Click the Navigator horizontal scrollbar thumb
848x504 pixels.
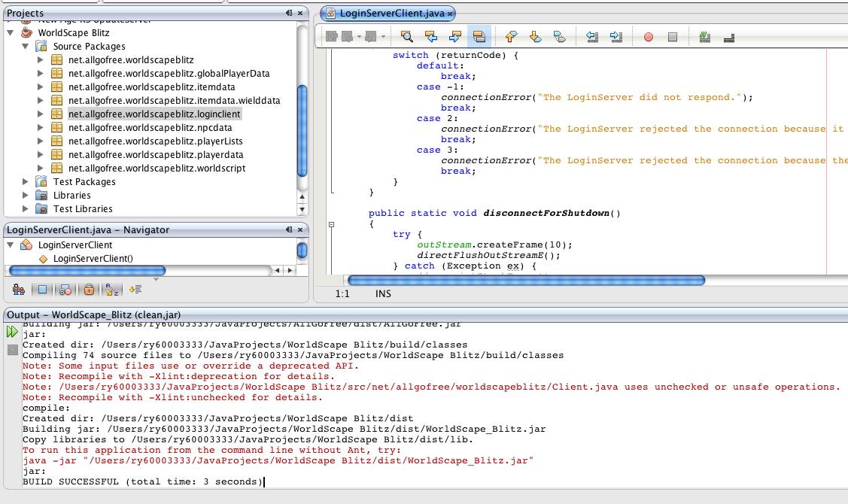(x=87, y=270)
